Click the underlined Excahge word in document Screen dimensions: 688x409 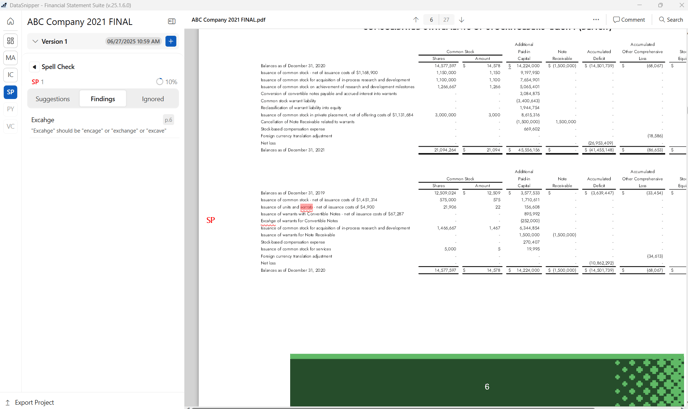[269, 221]
